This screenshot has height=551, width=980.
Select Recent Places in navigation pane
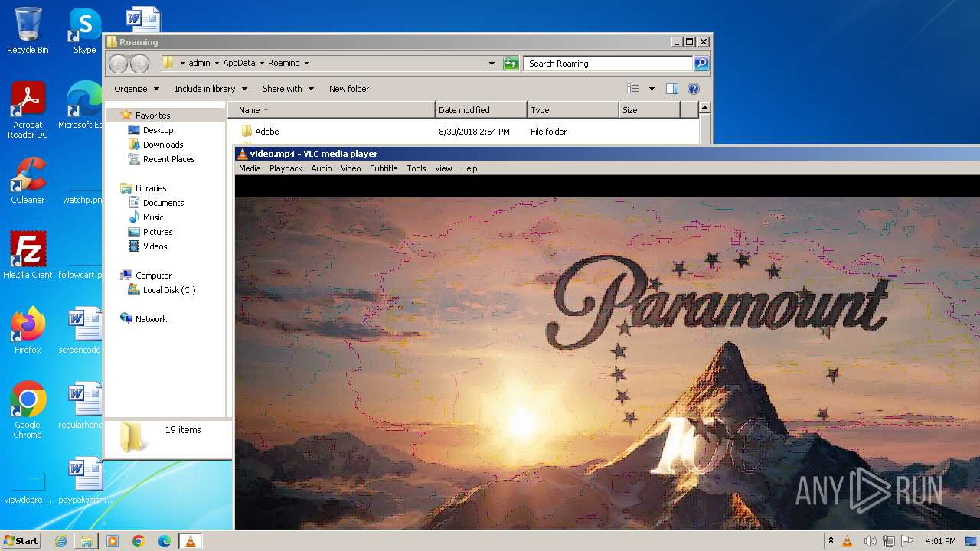point(168,159)
